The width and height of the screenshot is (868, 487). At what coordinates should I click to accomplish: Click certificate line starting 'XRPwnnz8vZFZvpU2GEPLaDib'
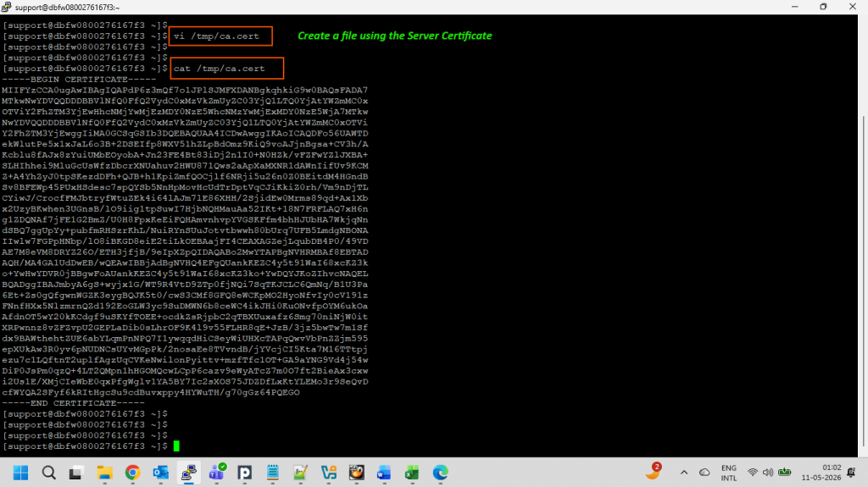click(185, 328)
